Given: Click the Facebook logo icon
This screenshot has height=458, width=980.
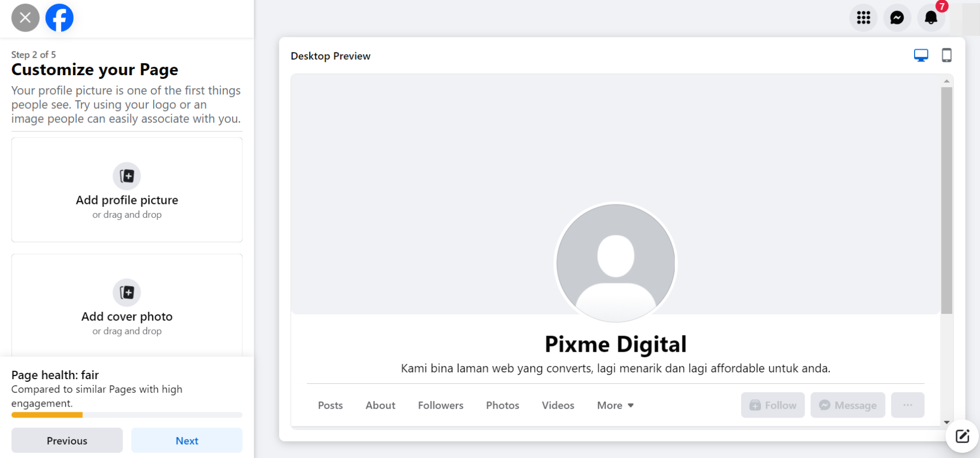Looking at the screenshot, I should 60,18.
